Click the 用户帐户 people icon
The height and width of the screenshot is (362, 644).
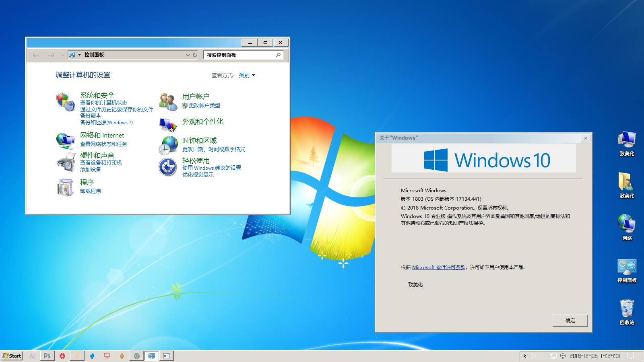tap(168, 102)
